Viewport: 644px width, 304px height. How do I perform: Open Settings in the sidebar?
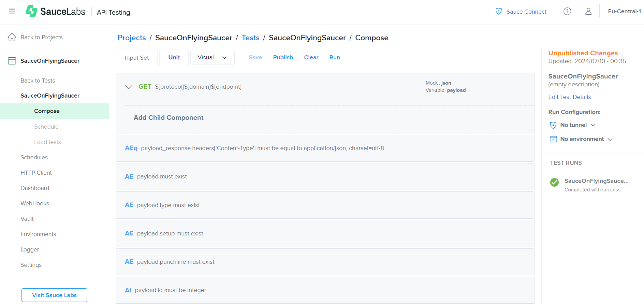[31, 265]
